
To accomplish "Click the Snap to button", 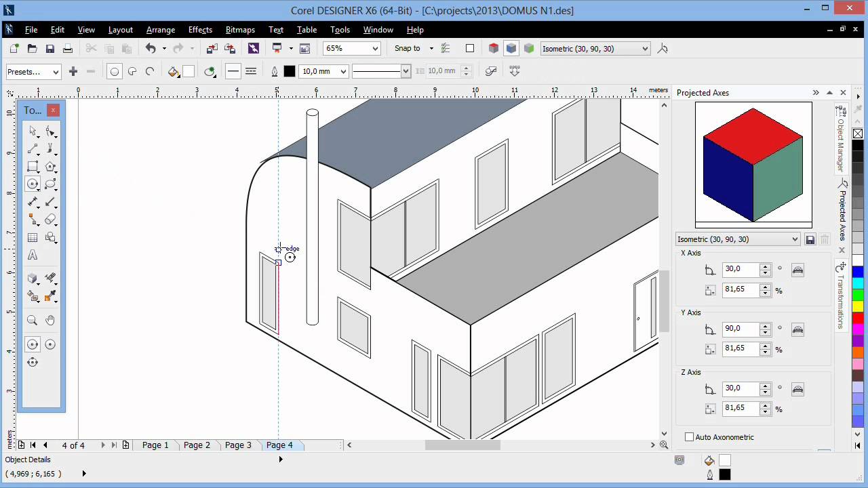I will 407,48.
